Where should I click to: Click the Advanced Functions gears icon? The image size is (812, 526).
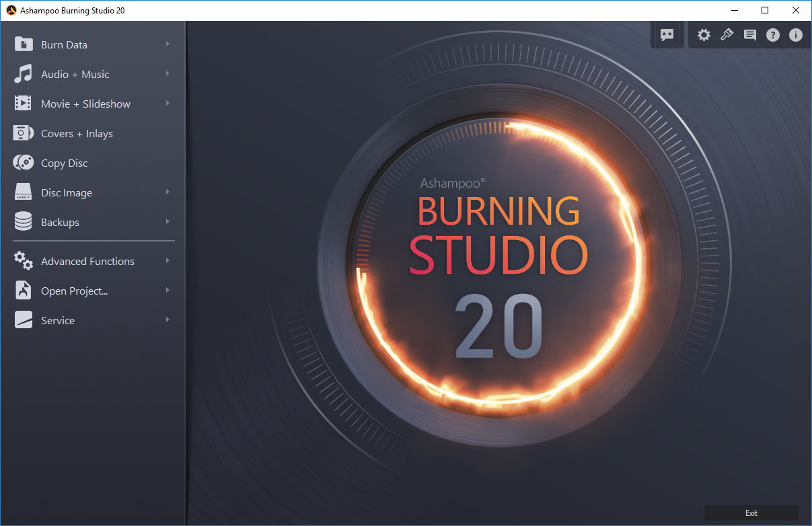click(x=24, y=261)
